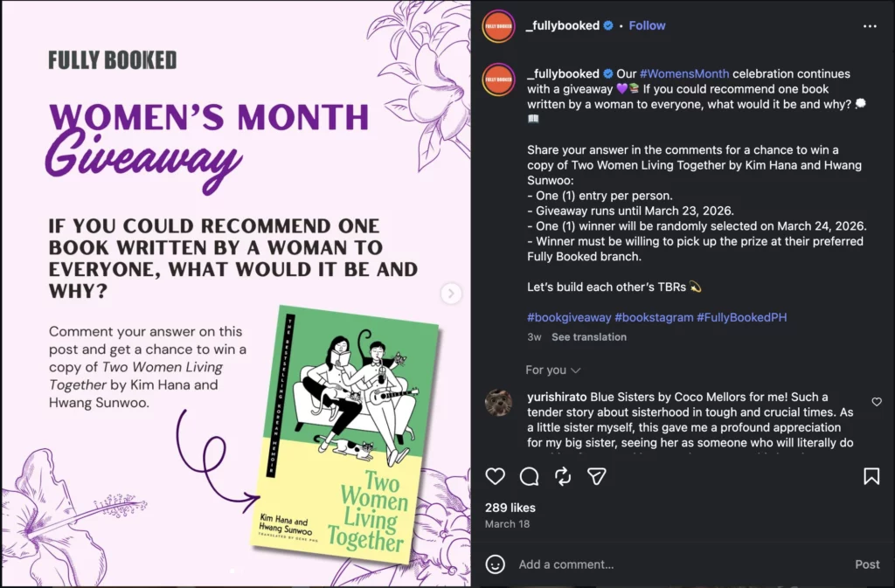Click the _fullybooked profile avatar in the header

497,26
